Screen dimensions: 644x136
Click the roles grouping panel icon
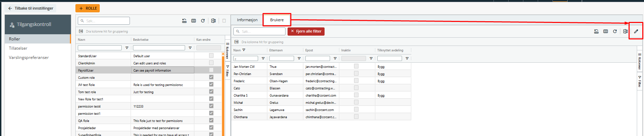[x=81, y=31]
